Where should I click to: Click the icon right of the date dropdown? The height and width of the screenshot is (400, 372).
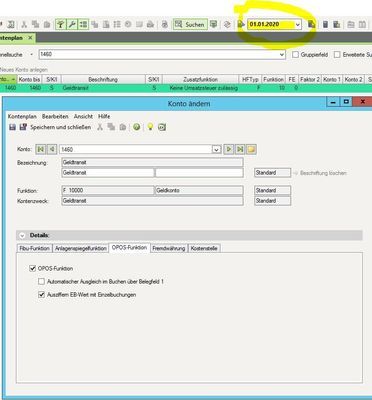pyautogui.click(x=311, y=24)
